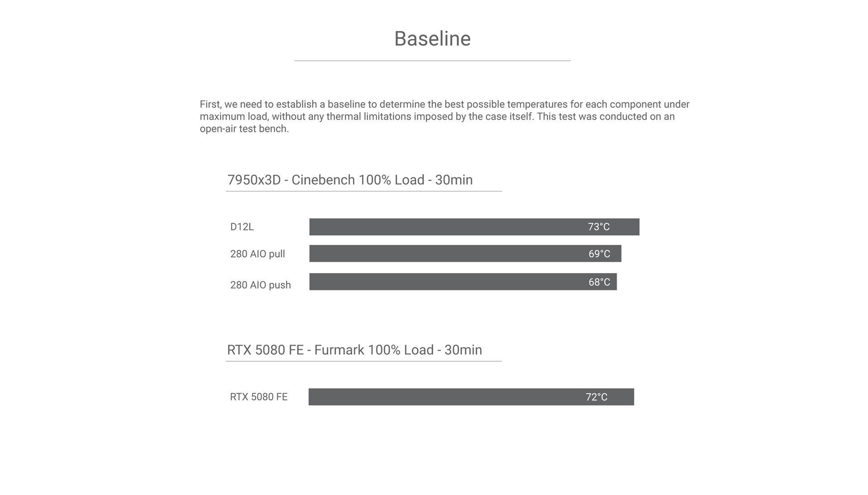Image resolution: width=868 pixels, height=495 pixels.
Task: Click the 280 AIO push bar
Action: [463, 282]
